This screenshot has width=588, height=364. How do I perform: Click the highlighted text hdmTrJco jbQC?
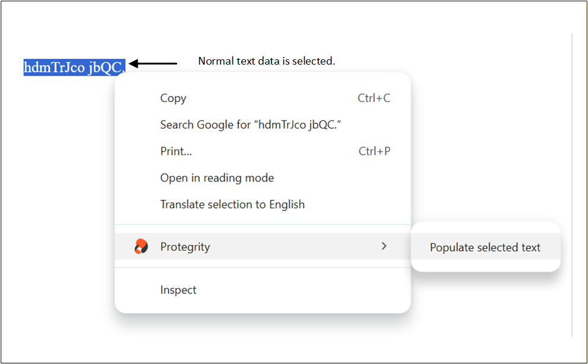tap(74, 67)
